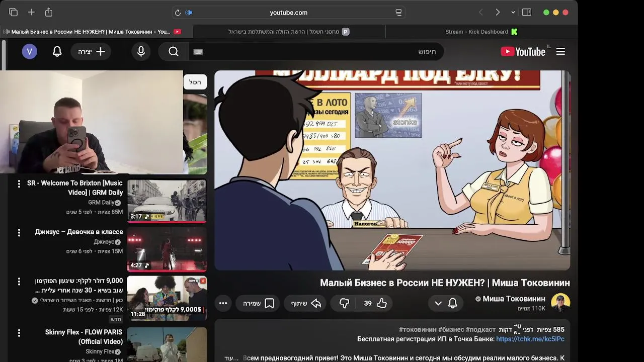Click the שמירה save button
This screenshot has width=644, height=362.
click(258, 303)
